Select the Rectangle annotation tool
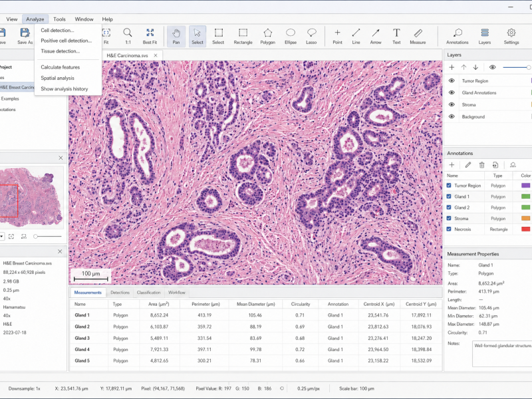This screenshot has width=532, height=399. point(243,36)
